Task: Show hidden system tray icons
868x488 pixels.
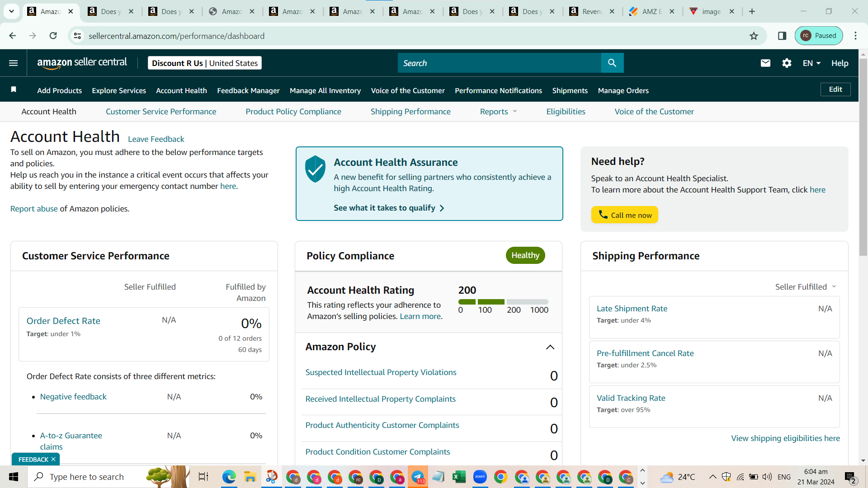Action: [x=712, y=477]
